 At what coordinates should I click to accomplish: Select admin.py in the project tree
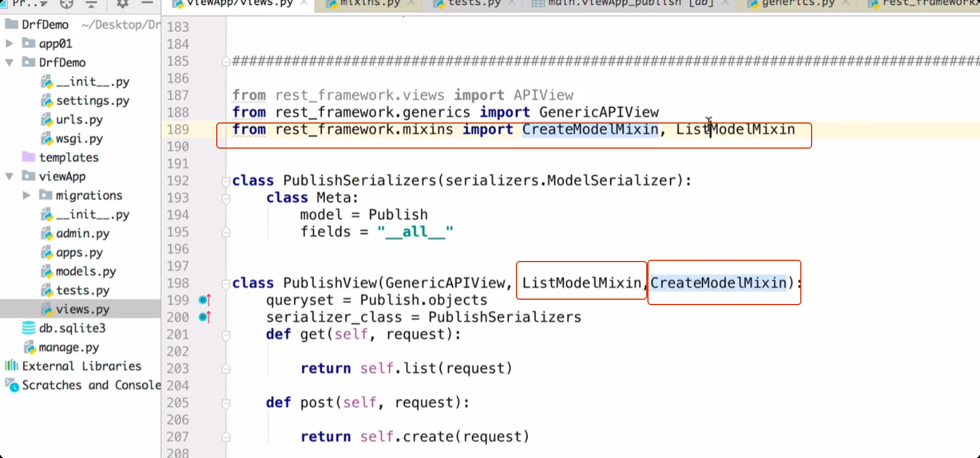82,233
